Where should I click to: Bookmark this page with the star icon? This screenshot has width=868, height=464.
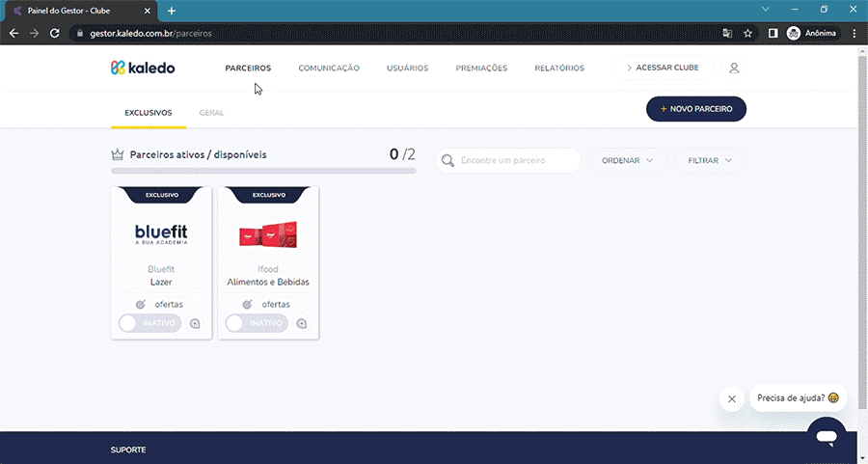click(x=747, y=33)
